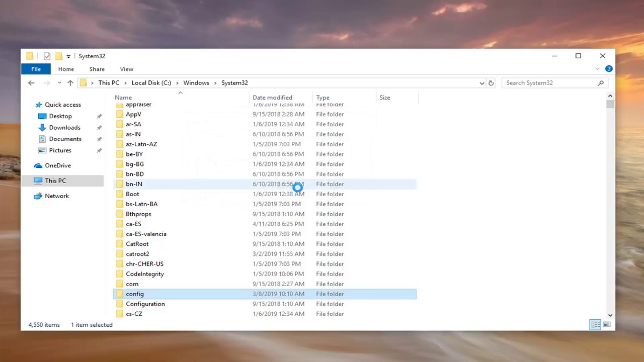Select the config folder icon
The image size is (644, 362).
click(x=119, y=294)
